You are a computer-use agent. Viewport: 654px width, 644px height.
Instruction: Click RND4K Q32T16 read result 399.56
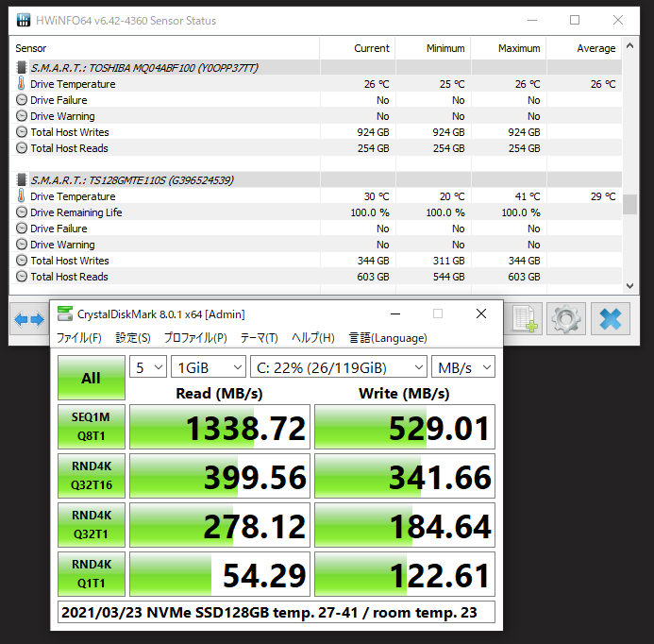220,476
